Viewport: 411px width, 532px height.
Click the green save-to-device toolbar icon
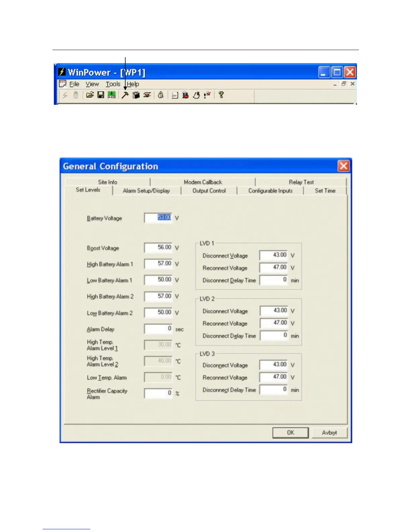tap(111, 95)
